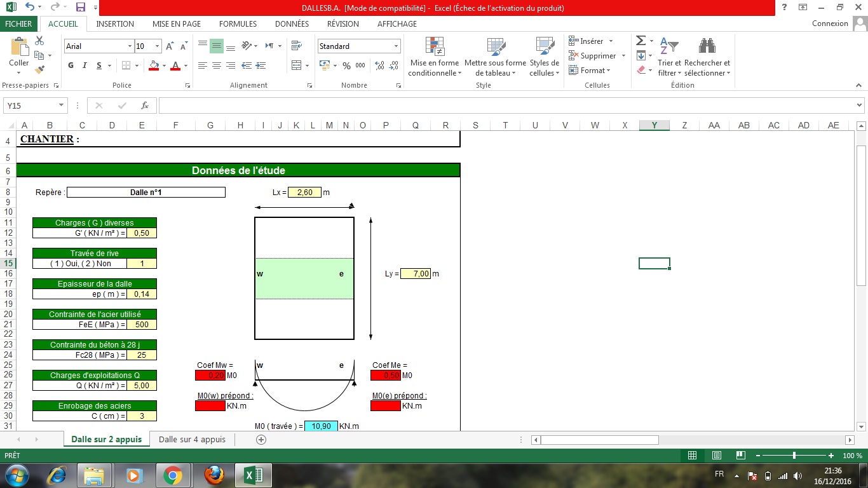
Task: Center cell text horizontally
Action: click(x=217, y=65)
